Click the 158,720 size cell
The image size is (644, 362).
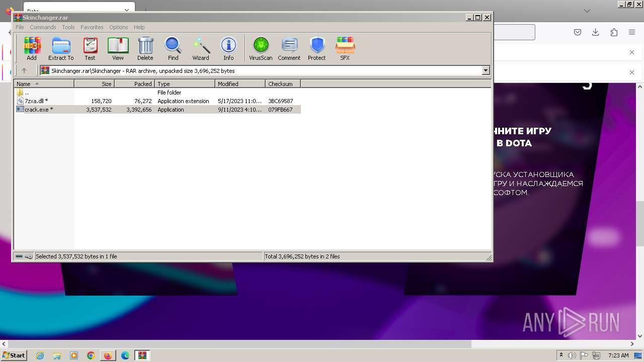pos(101,101)
